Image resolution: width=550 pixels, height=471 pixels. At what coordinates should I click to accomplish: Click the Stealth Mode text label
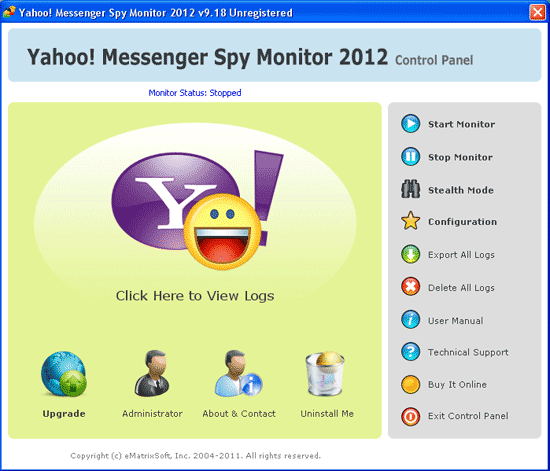pos(461,190)
